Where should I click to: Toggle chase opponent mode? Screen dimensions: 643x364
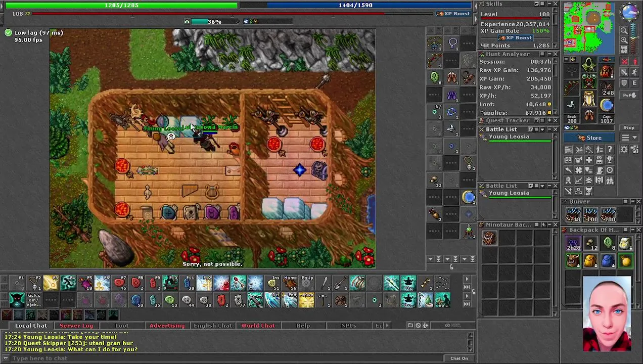pyautogui.click(x=635, y=72)
